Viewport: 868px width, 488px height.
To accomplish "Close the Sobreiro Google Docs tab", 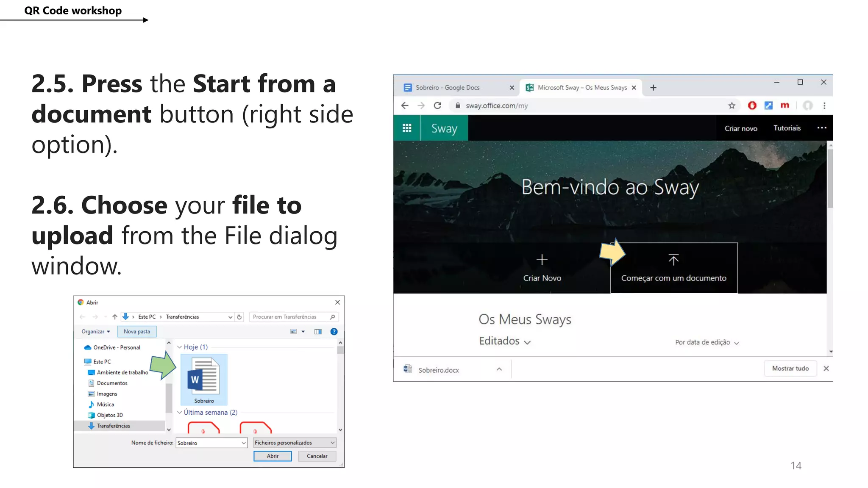I will click(x=512, y=88).
